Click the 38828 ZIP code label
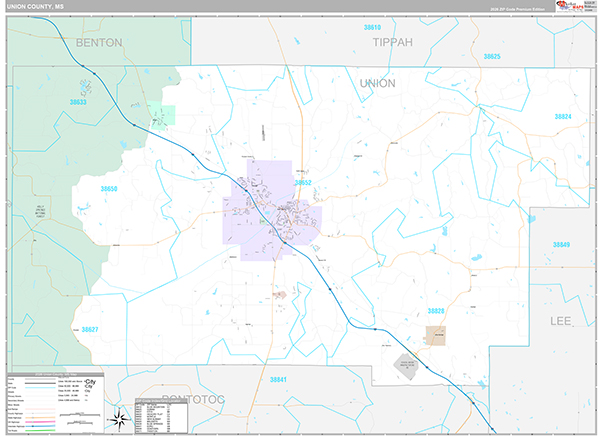 [x=435, y=312]
